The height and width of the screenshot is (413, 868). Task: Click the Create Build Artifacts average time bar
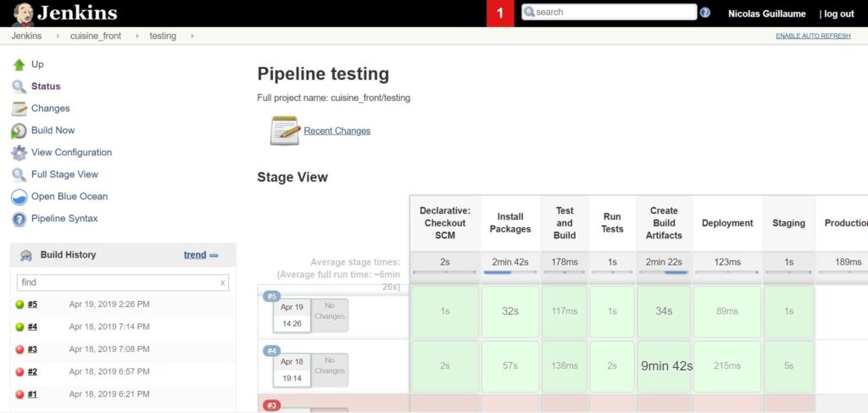click(x=664, y=272)
